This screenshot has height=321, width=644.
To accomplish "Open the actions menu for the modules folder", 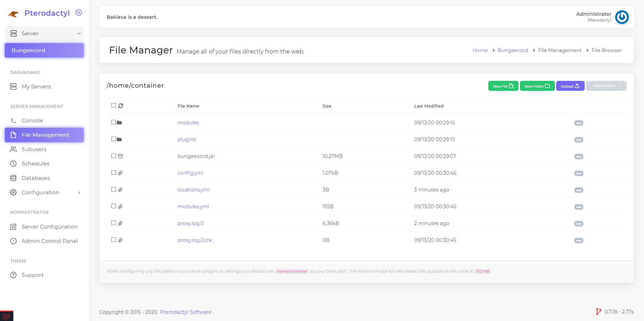I will coord(579,123).
